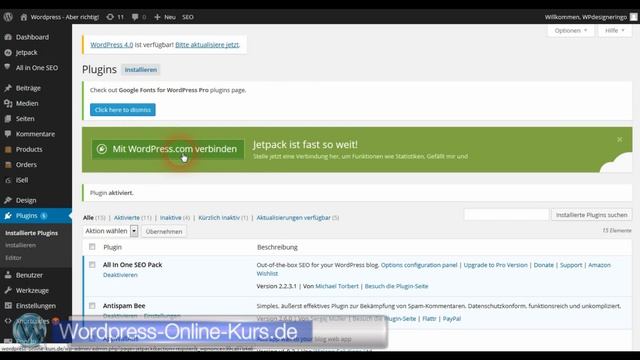Deaktivieren All In One SEO Pack
The image size is (640, 360).
(x=120, y=275)
